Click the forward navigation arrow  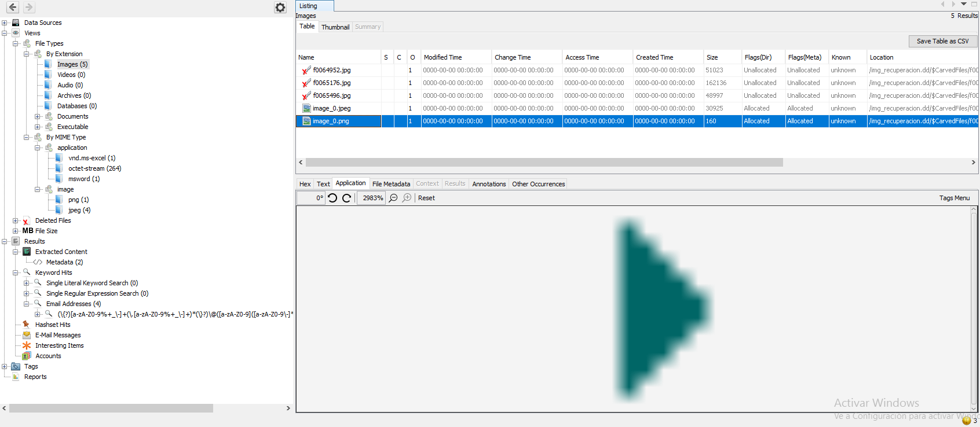(x=28, y=8)
